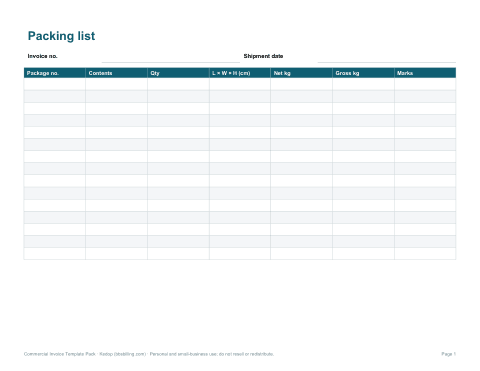Click the "Page 1" footer number
This screenshot has width=480, height=371.
tap(449, 354)
